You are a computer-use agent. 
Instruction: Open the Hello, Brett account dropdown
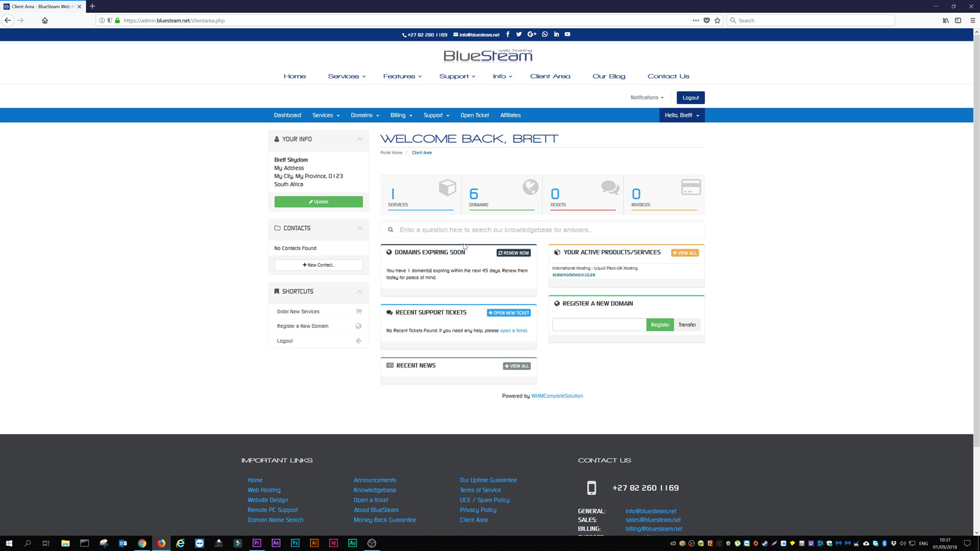click(681, 115)
